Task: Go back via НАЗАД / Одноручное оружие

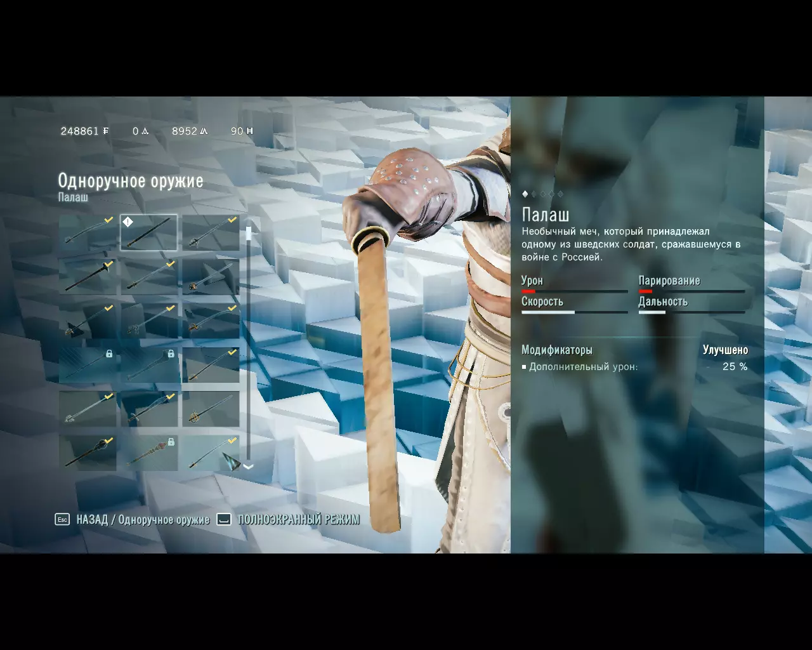Action: coord(143,520)
